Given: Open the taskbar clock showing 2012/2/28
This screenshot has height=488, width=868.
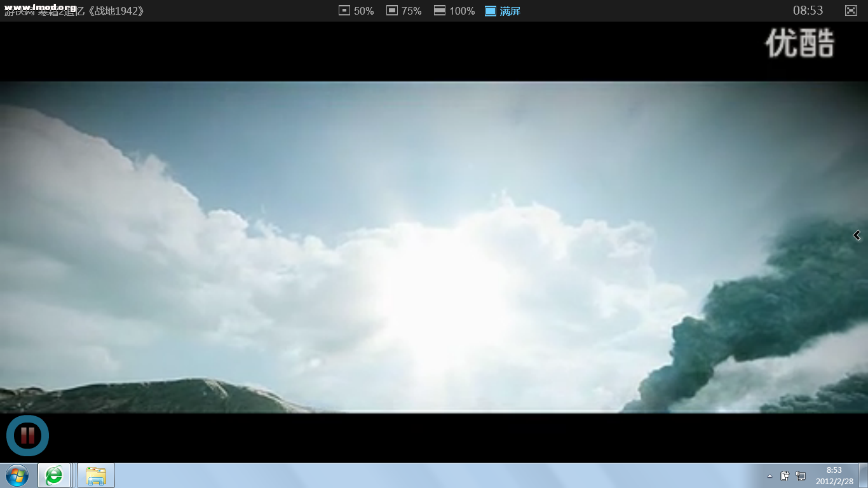Looking at the screenshot, I should point(834,475).
